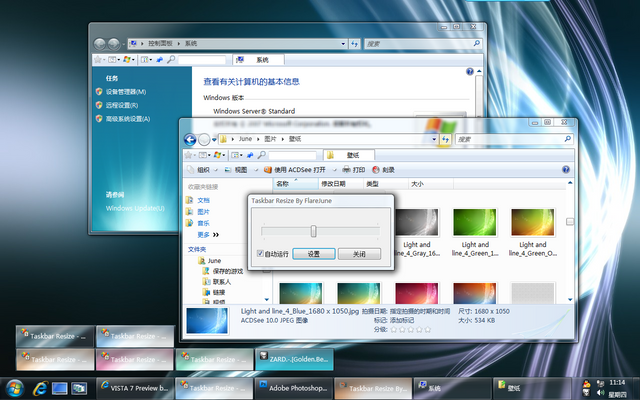Select 保存的游戏 folder in tree
The height and width of the screenshot is (400, 640).
click(x=223, y=271)
